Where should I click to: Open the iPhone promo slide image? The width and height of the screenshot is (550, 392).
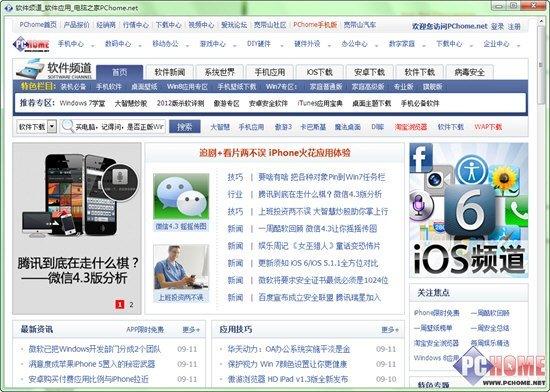pos(77,228)
